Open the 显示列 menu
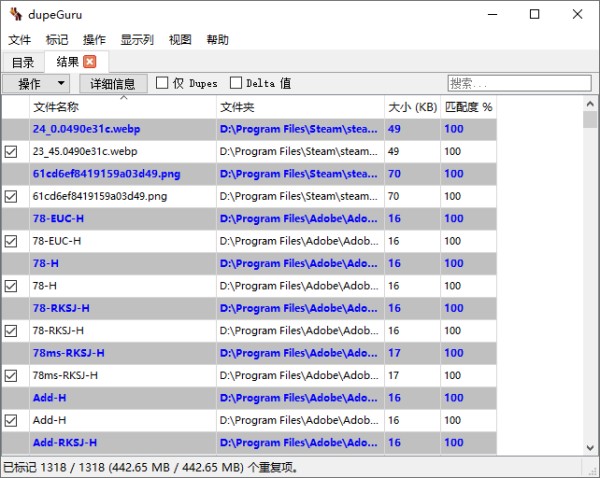Image resolution: width=600 pixels, height=478 pixels. click(x=137, y=39)
